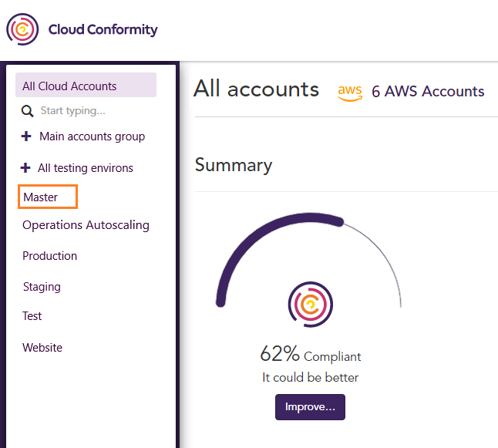Select the Production account

click(x=50, y=256)
